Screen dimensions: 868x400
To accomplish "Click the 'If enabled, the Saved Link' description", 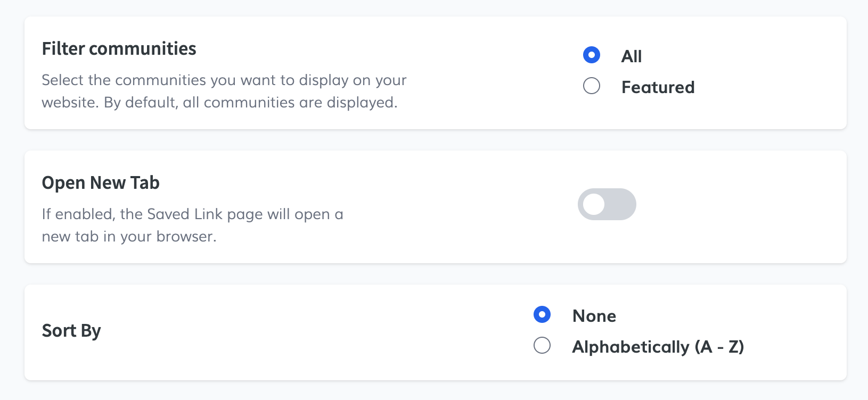I will pos(192,214).
